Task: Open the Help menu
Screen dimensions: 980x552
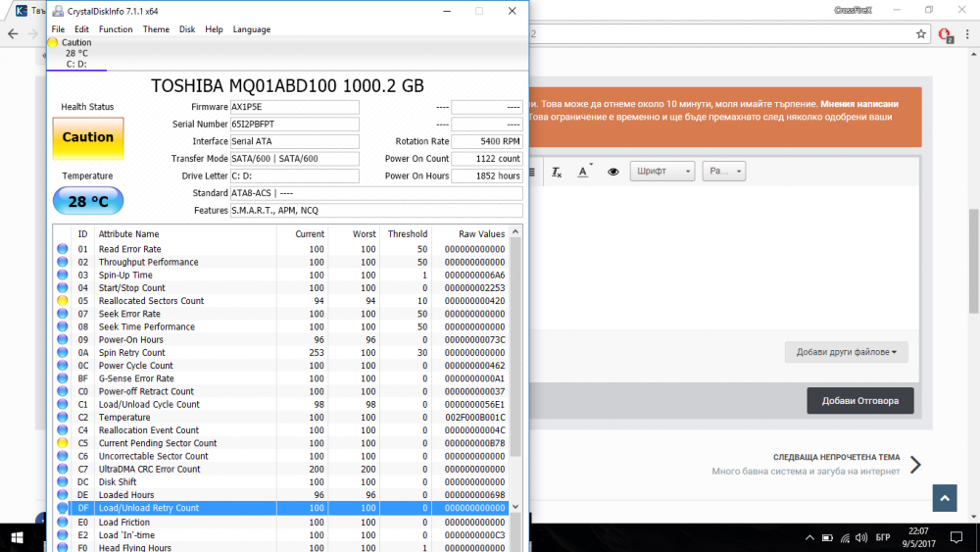Action: pyautogui.click(x=214, y=29)
